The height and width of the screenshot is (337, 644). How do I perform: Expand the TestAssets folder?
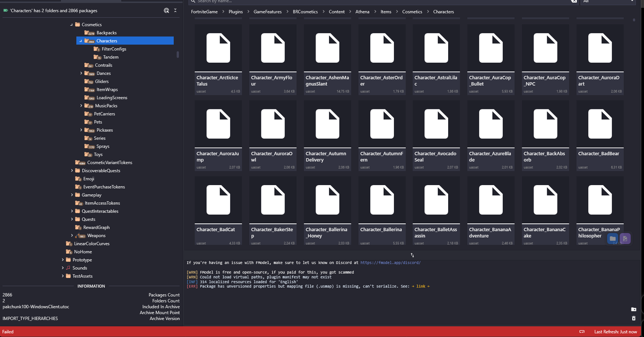point(63,276)
